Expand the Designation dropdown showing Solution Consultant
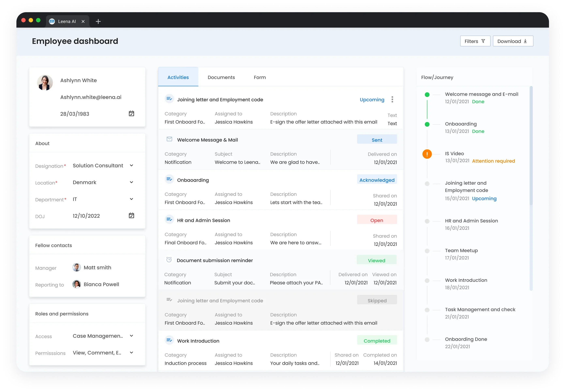This screenshot has height=392, width=565. 132,165
